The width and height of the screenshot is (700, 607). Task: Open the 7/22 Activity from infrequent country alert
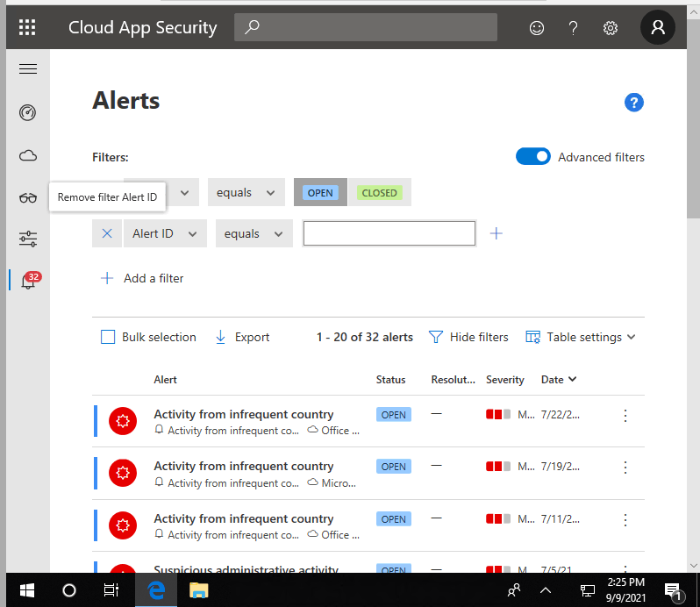[244, 414]
